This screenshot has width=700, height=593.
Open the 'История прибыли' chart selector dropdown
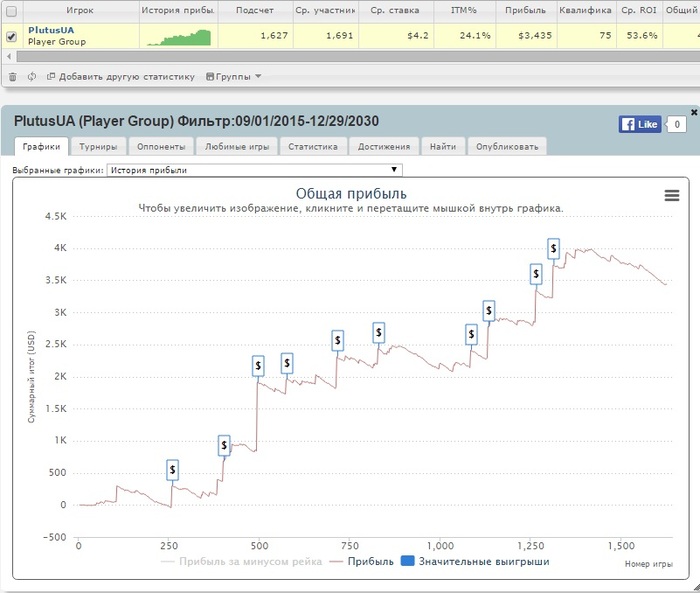pos(254,170)
